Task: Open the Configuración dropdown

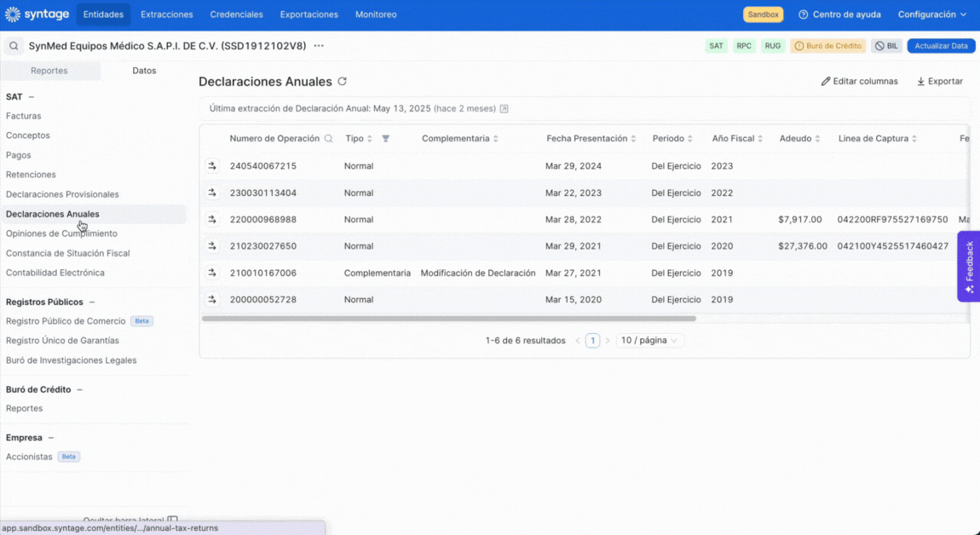Action: pos(932,14)
